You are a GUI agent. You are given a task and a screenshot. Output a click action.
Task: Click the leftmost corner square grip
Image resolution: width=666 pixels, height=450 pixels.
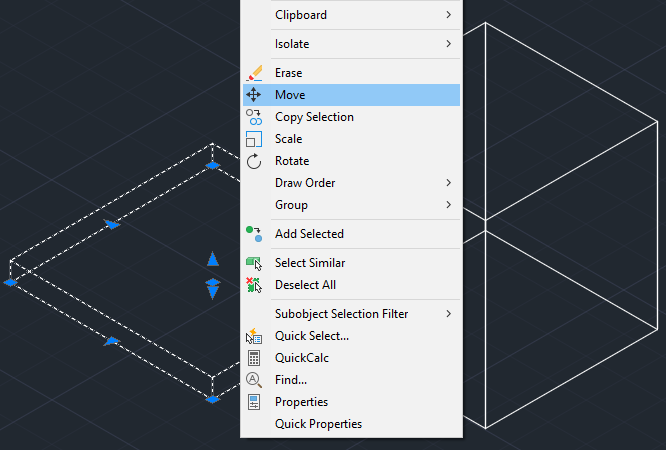click(10, 282)
